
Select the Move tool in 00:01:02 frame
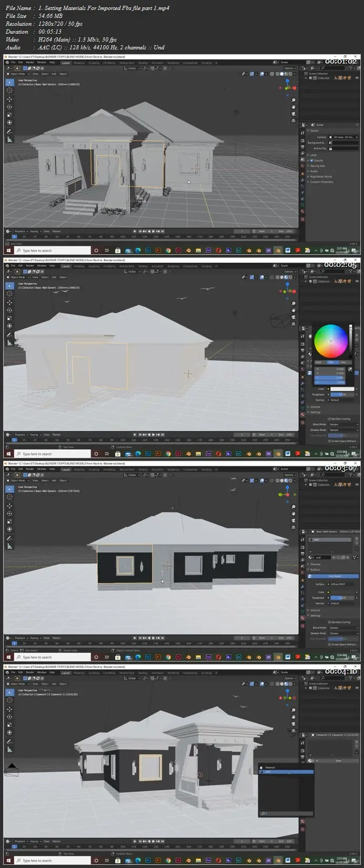coord(9,99)
